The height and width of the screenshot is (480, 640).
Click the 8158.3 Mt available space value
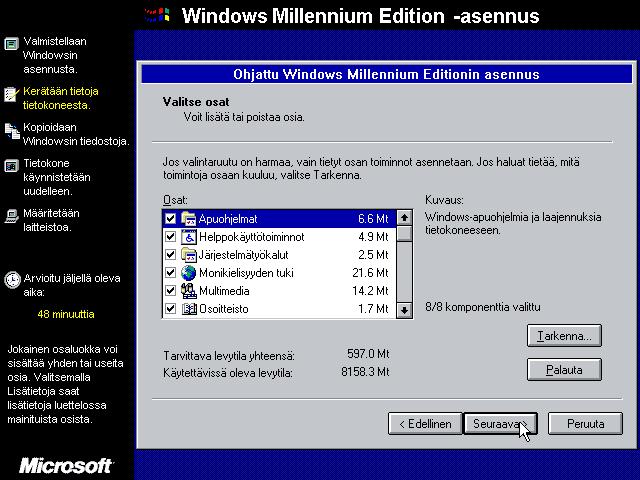(x=365, y=372)
